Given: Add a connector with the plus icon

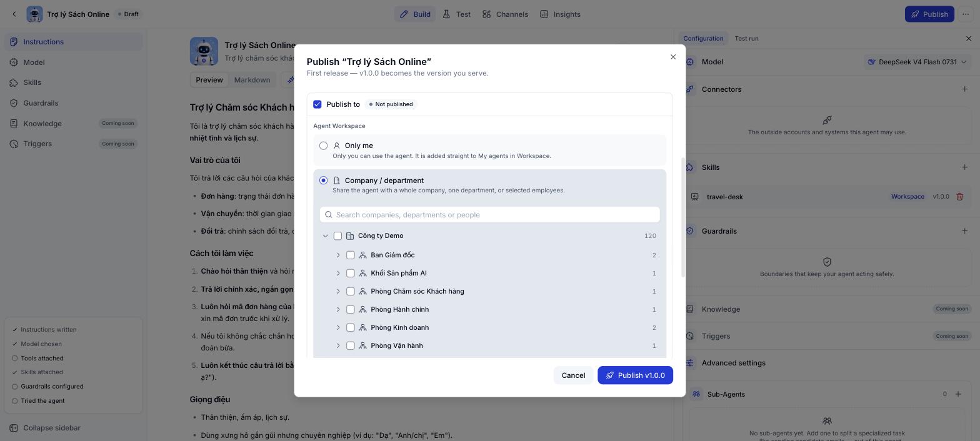Looking at the screenshot, I should pyautogui.click(x=964, y=89).
